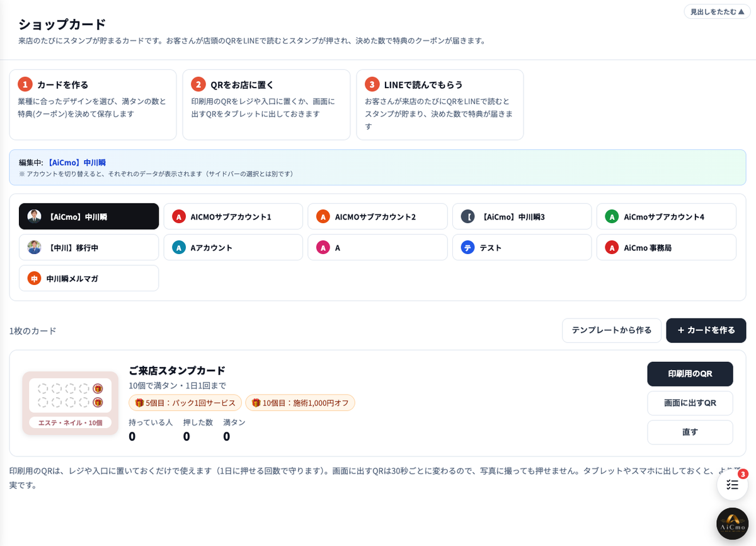Choose the 【AiCmo】中川瞬3 account
This screenshot has height=546, width=756.
pos(522,216)
